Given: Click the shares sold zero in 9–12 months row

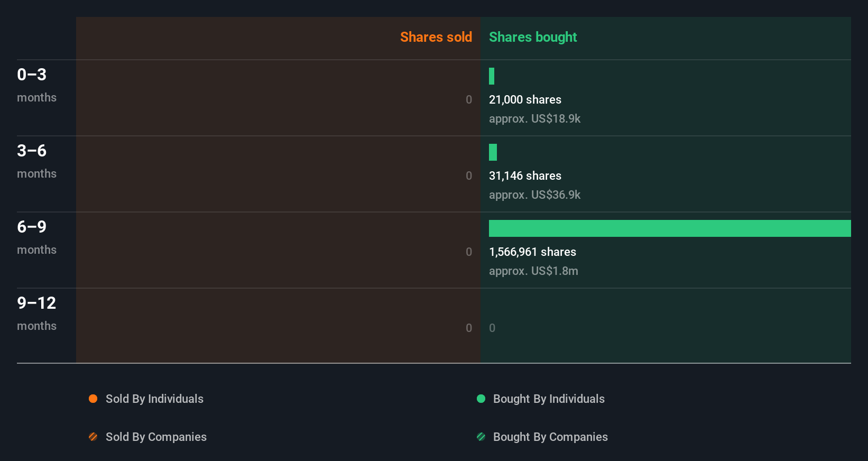Looking at the screenshot, I should click(x=469, y=328).
